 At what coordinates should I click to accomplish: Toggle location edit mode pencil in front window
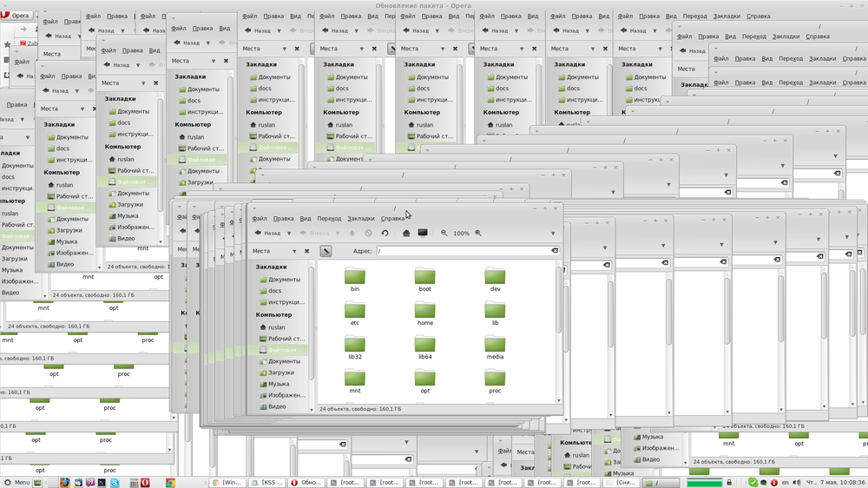pos(325,251)
